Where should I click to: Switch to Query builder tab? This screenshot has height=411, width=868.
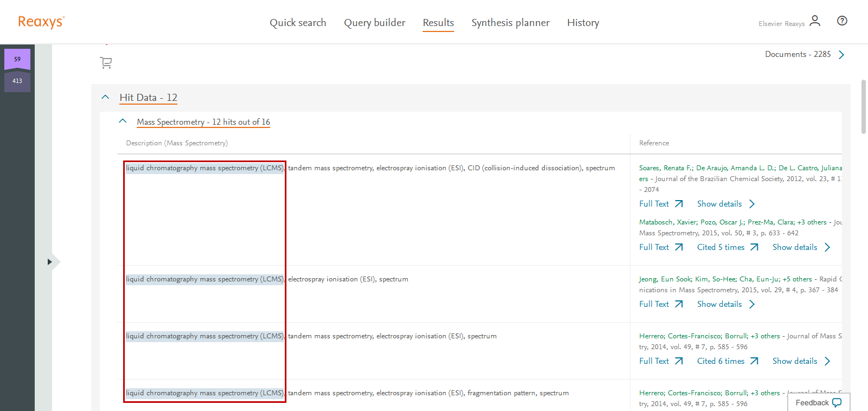click(374, 23)
